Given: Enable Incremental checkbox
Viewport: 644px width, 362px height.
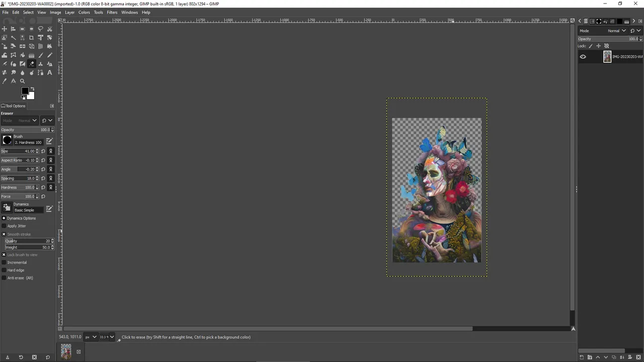Looking at the screenshot, I should (4, 262).
